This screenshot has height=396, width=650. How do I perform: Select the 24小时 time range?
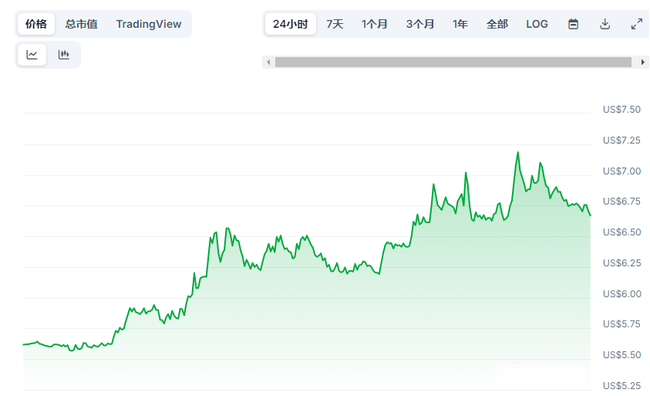click(x=290, y=24)
